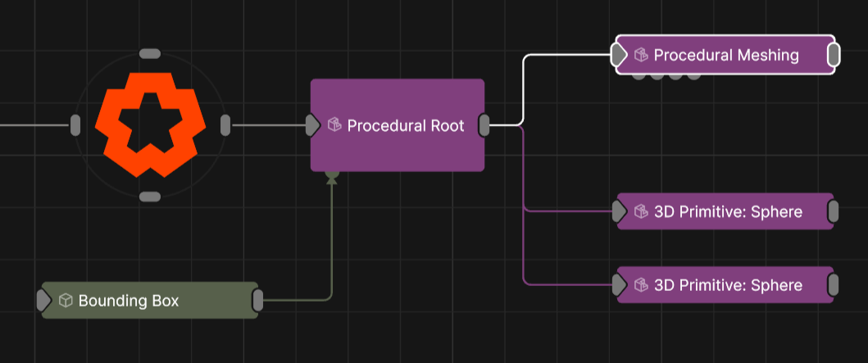Click the Procedural Root output port
The image size is (868, 363).
coord(484,125)
